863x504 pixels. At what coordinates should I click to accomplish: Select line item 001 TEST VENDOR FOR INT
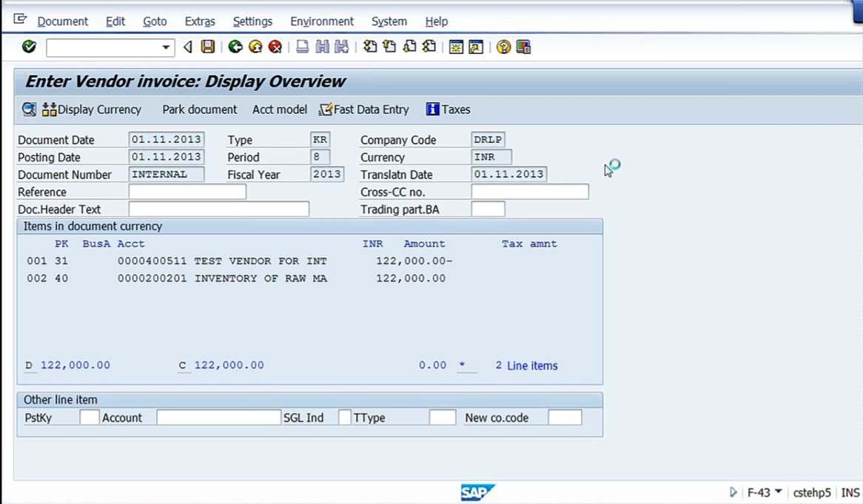coord(239,261)
